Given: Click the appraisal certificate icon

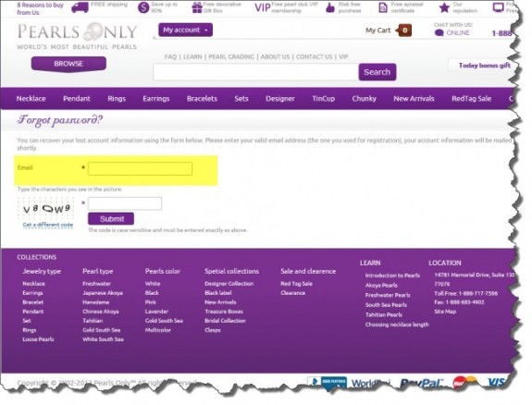Looking at the screenshot, I should 383,7.
